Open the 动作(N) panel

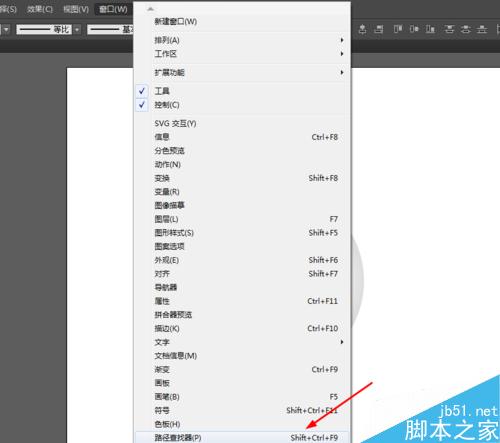[242, 164]
